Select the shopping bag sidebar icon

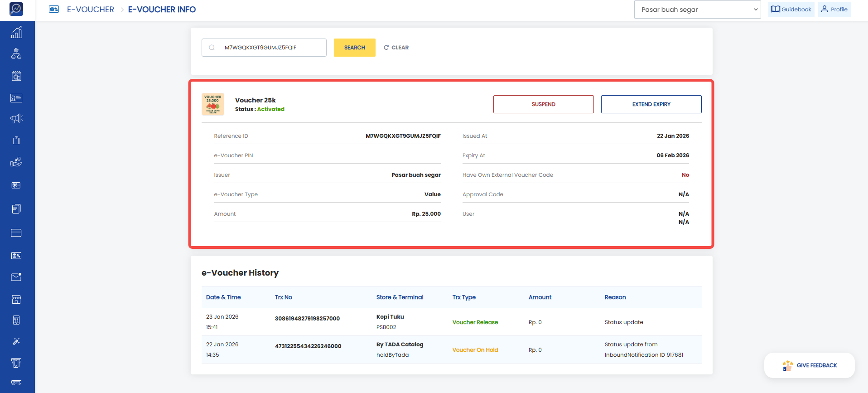tap(16, 141)
